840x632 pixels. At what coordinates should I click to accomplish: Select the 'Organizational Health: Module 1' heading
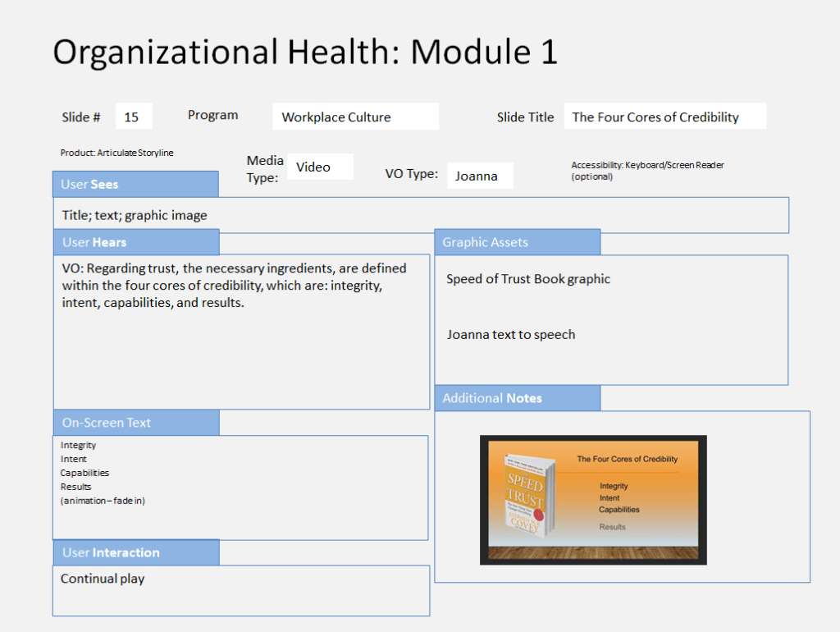tap(305, 52)
